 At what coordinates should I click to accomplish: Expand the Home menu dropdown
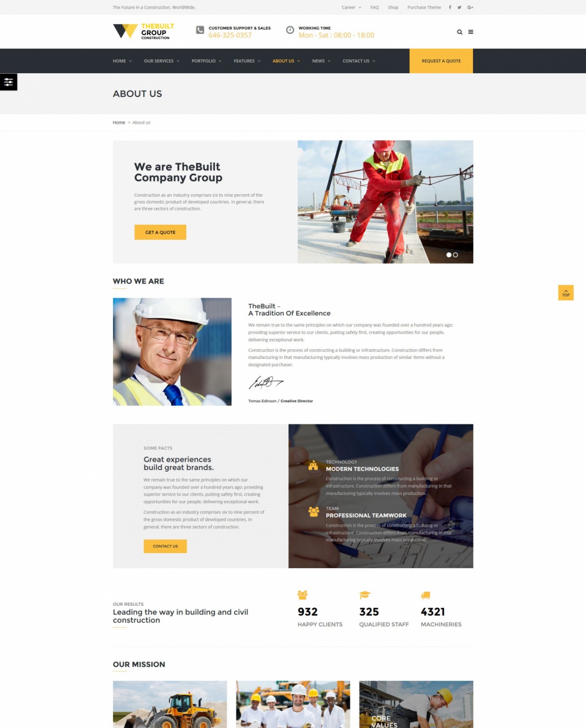(122, 61)
